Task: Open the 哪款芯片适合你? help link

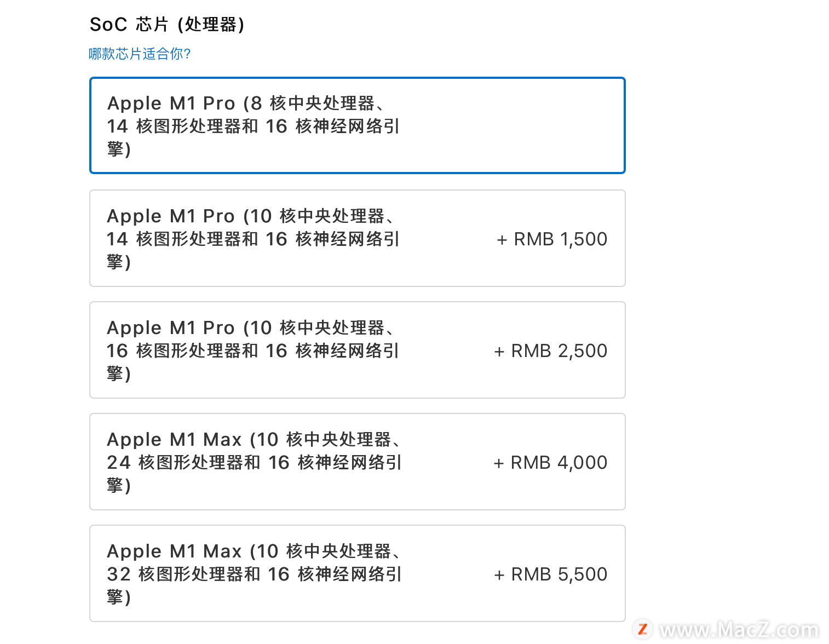Action: coord(140,54)
